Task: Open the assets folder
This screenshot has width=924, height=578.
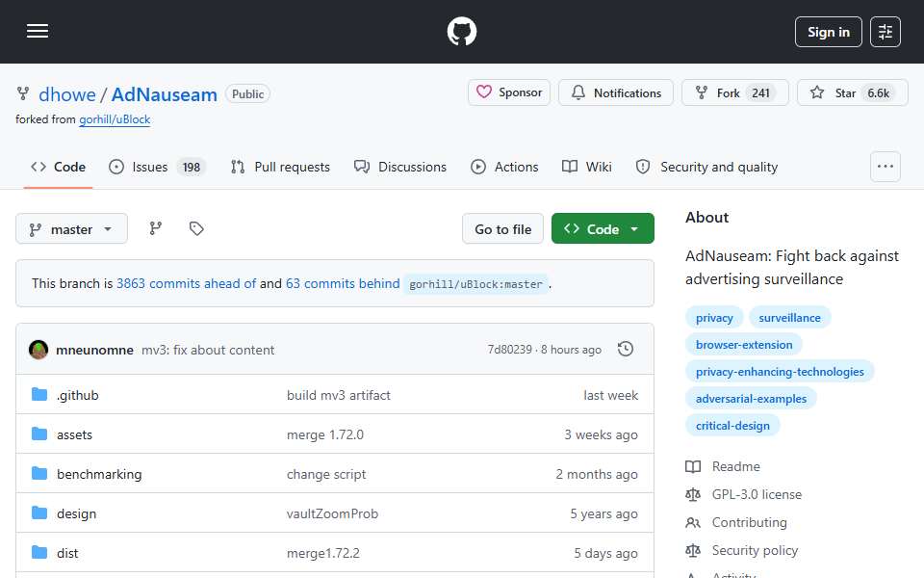Action: pos(74,434)
